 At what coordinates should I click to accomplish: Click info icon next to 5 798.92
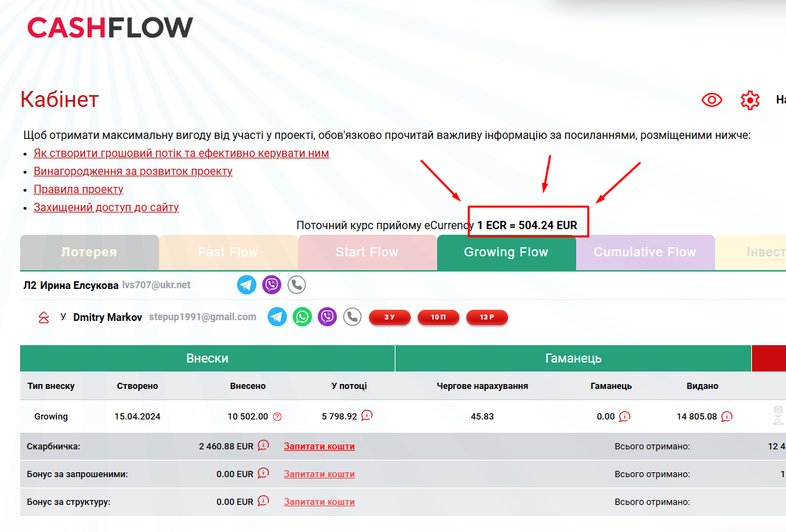367,415
